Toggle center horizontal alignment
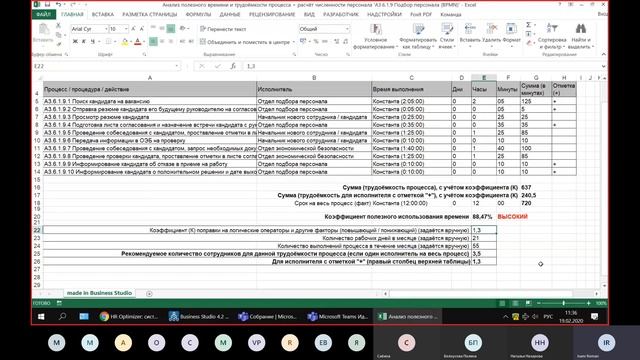This screenshot has width=640, height=360. [162, 41]
